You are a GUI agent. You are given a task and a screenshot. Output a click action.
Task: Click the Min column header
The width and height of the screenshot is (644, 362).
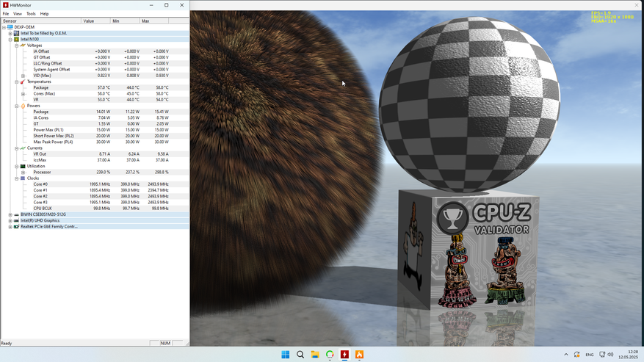[x=126, y=21]
